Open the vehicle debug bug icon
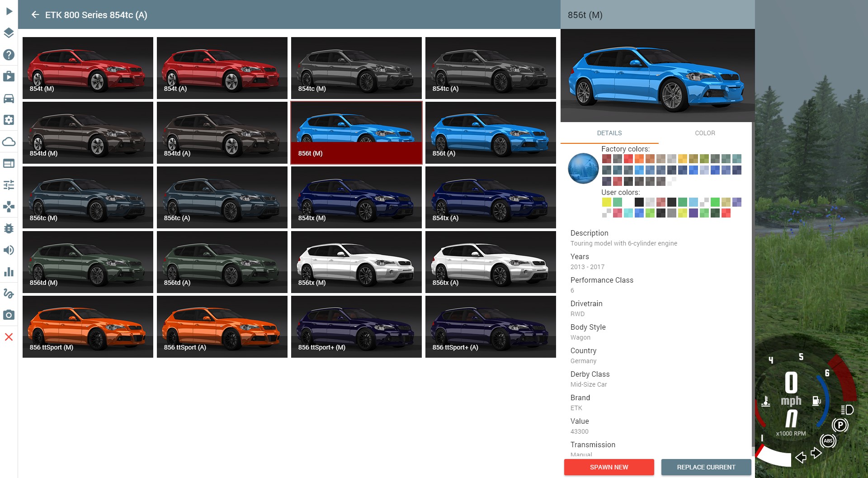Viewport: 868px width, 478px height. pos(9,228)
